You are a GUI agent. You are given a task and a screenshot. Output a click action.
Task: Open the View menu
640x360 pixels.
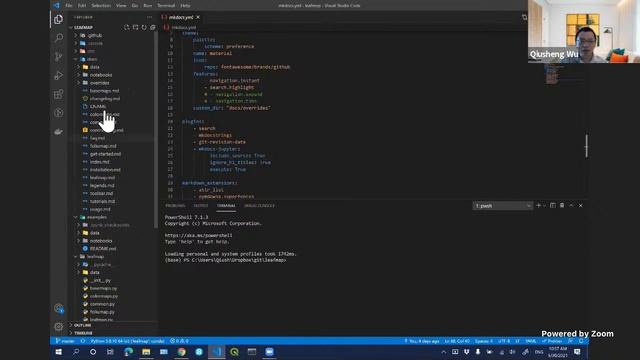[121, 6]
